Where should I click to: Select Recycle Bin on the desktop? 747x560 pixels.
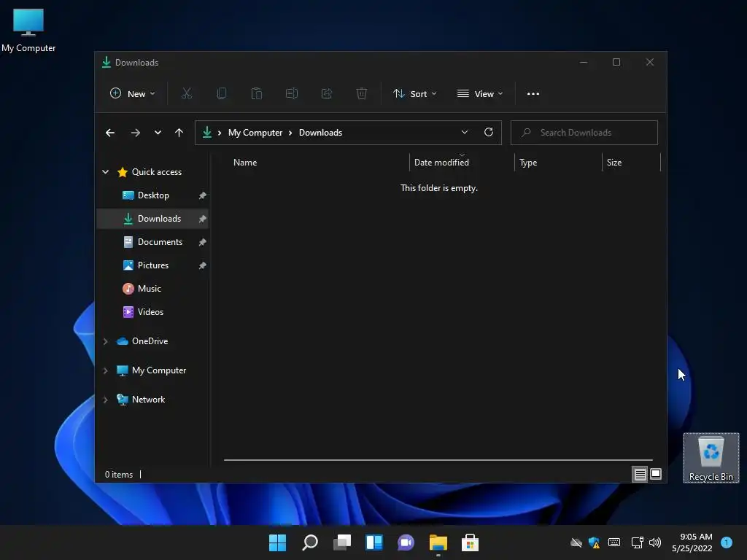pyautogui.click(x=711, y=458)
